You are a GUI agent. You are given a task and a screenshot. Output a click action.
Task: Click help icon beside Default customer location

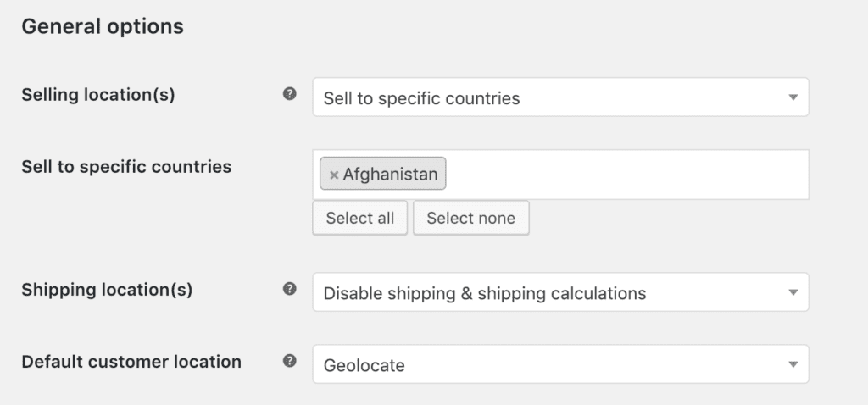[290, 361]
